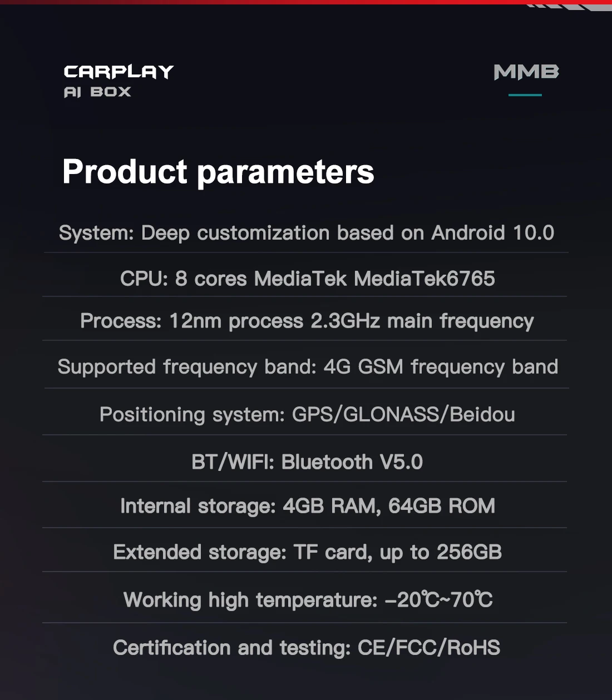612x700 pixels.
Task: Click the Internal storage 4GB RAM line
Action: [307, 506]
